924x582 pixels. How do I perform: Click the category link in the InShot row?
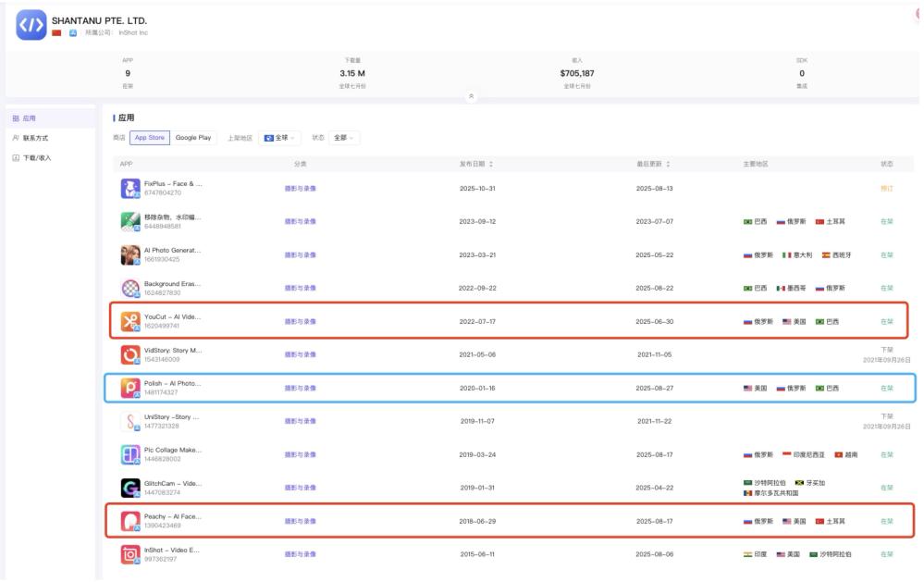[x=301, y=554]
